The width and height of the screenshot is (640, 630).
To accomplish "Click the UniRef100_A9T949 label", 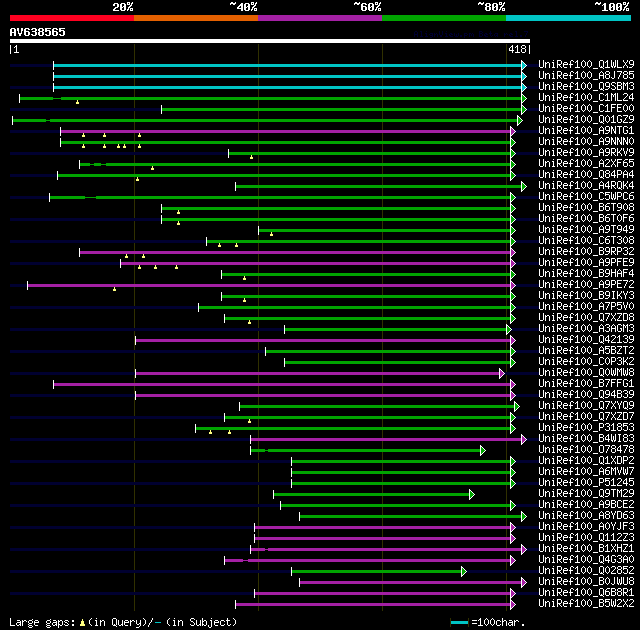I will click(x=586, y=230).
